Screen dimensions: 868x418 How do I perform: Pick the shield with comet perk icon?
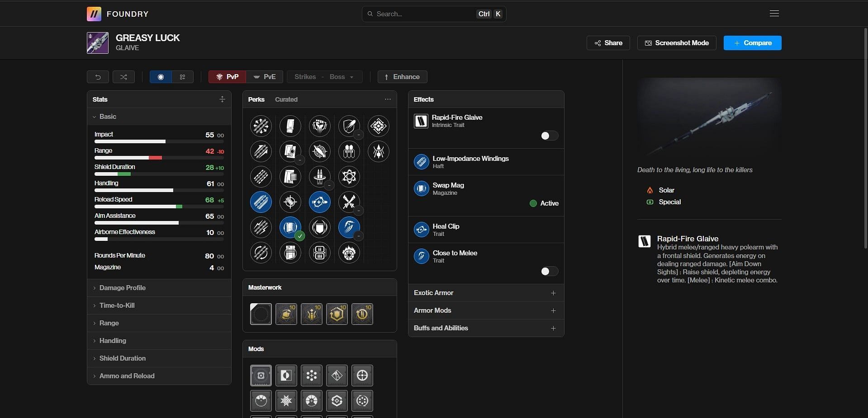(x=349, y=126)
